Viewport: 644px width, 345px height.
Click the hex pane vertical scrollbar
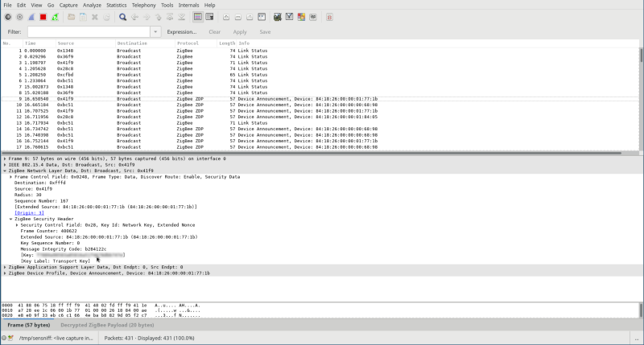(641, 310)
